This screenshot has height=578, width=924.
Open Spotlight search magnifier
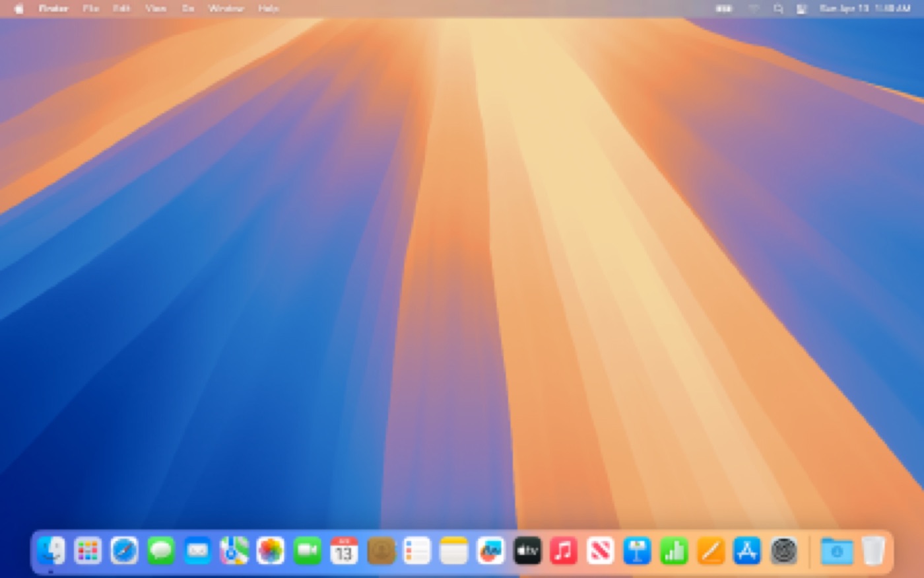[779, 9]
